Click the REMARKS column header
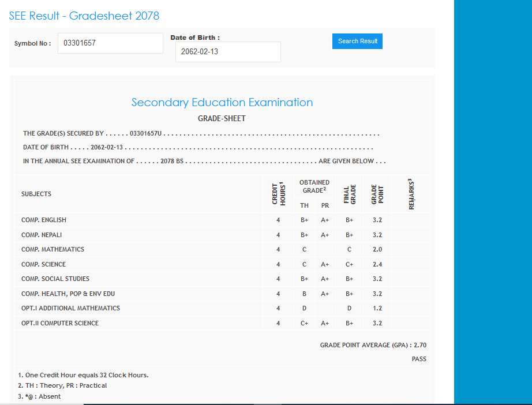 click(x=411, y=194)
